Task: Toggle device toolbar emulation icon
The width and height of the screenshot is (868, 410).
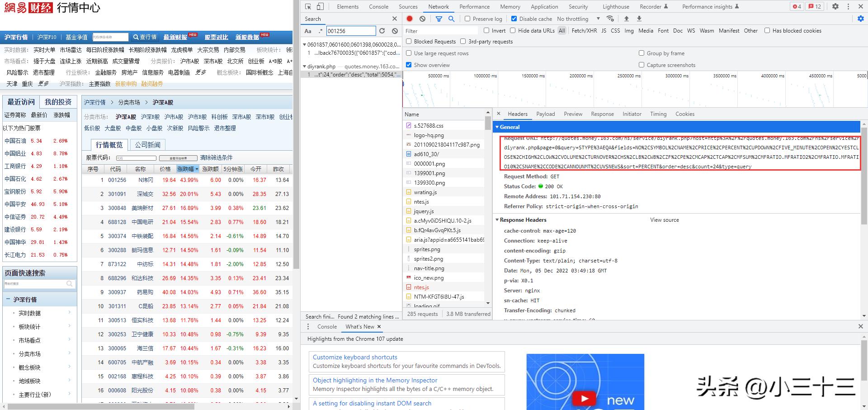Action: pos(320,6)
